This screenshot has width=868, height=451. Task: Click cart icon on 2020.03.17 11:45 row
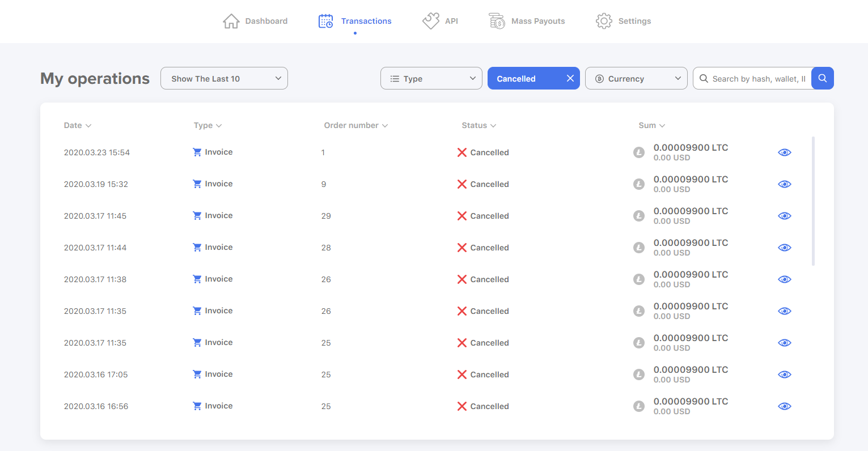[x=197, y=215]
